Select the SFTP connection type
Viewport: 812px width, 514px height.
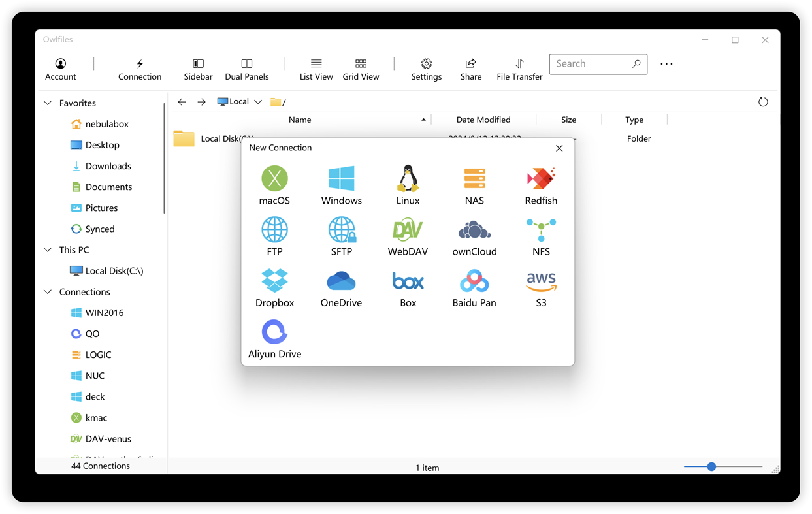click(x=341, y=236)
